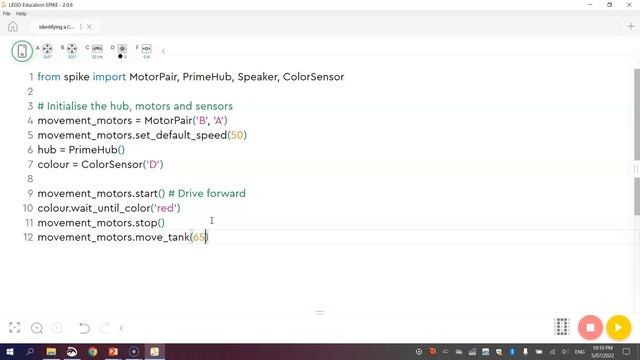Open Windows taskbar search
The image size is (640, 360).
(30, 351)
